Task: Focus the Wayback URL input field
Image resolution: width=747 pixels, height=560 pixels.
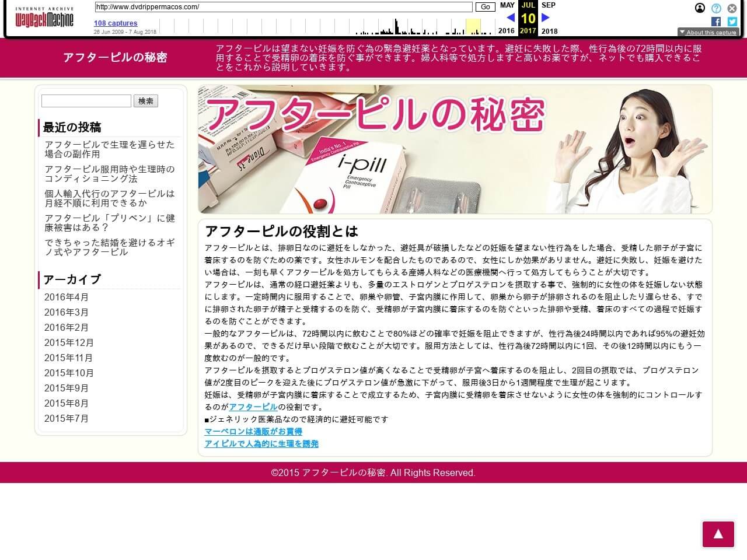Action: click(283, 7)
